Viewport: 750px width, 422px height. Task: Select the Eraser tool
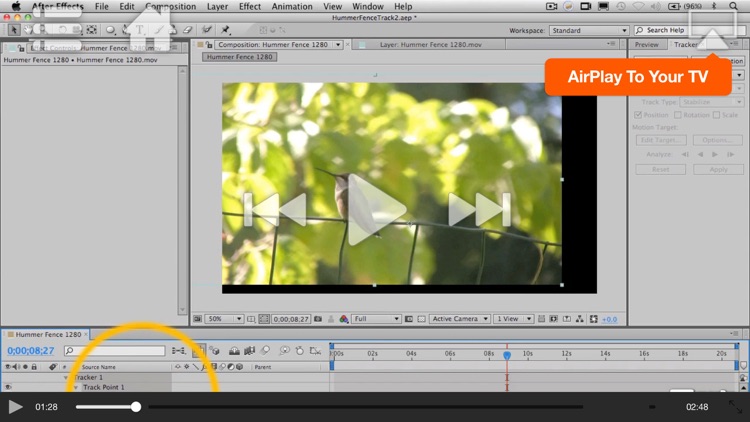click(x=188, y=30)
